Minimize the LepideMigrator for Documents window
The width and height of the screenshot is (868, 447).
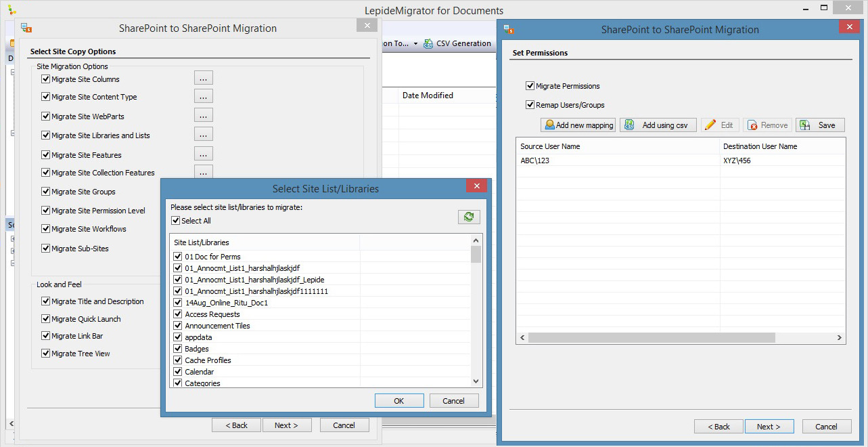pyautogui.click(x=805, y=9)
